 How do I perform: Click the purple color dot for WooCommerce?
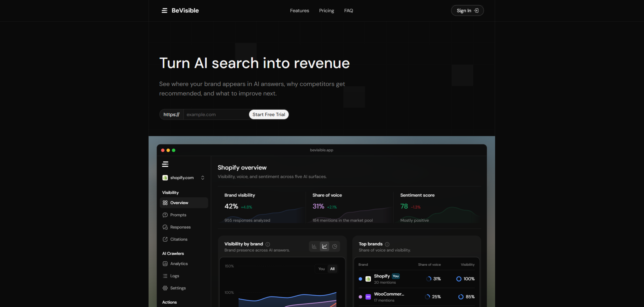point(360,297)
